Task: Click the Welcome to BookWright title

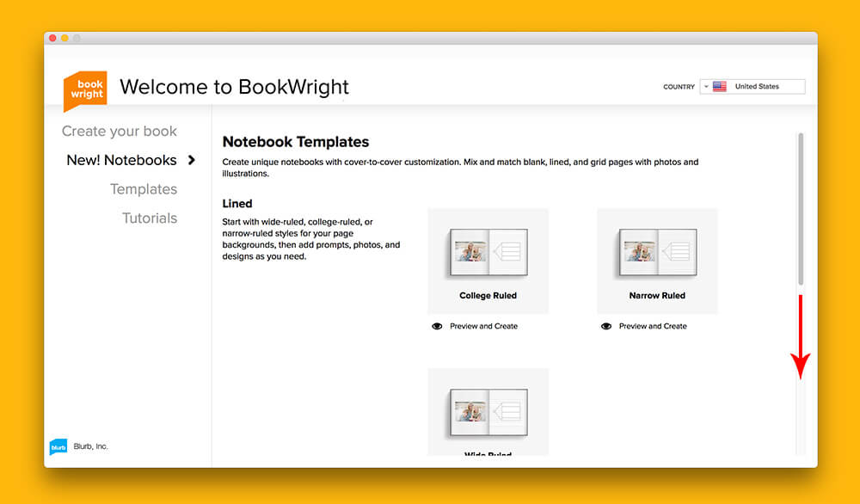Action: pos(234,87)
